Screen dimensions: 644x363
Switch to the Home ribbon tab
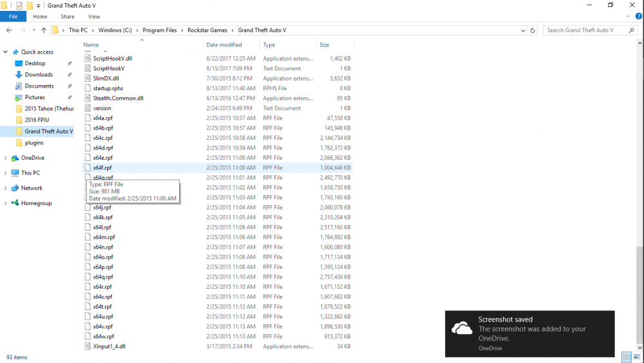tap(40, 17)
